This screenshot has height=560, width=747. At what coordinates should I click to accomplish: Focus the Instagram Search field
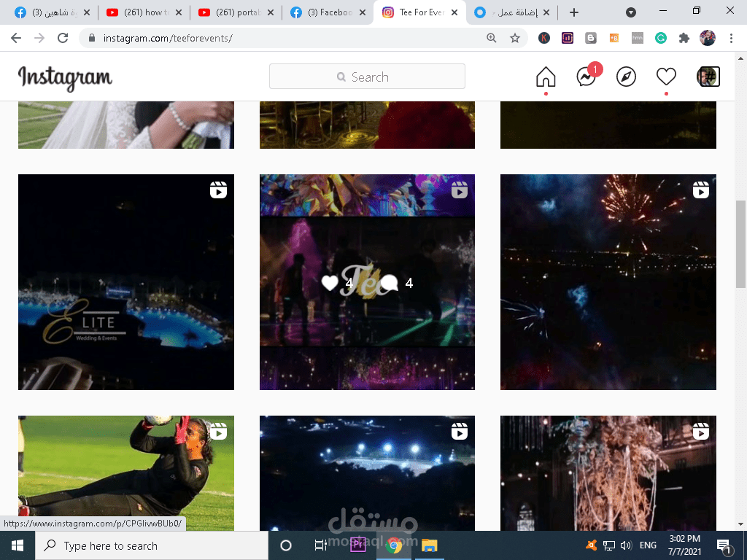tap(367, 76)
